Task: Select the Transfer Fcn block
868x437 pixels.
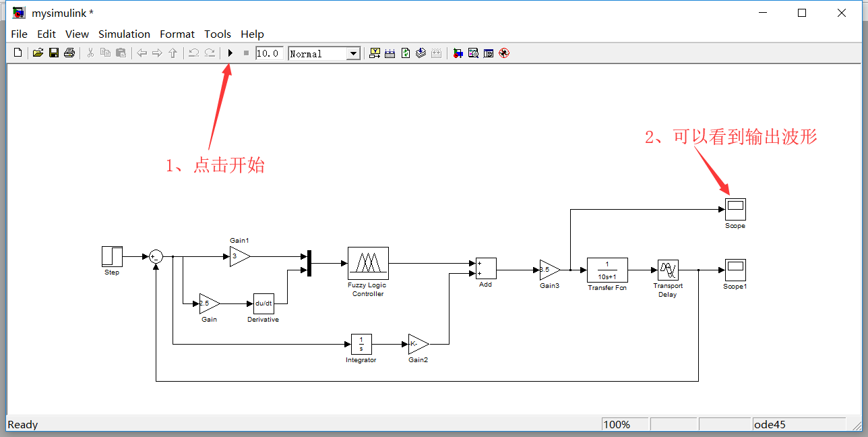Action: tap(607, 270)
